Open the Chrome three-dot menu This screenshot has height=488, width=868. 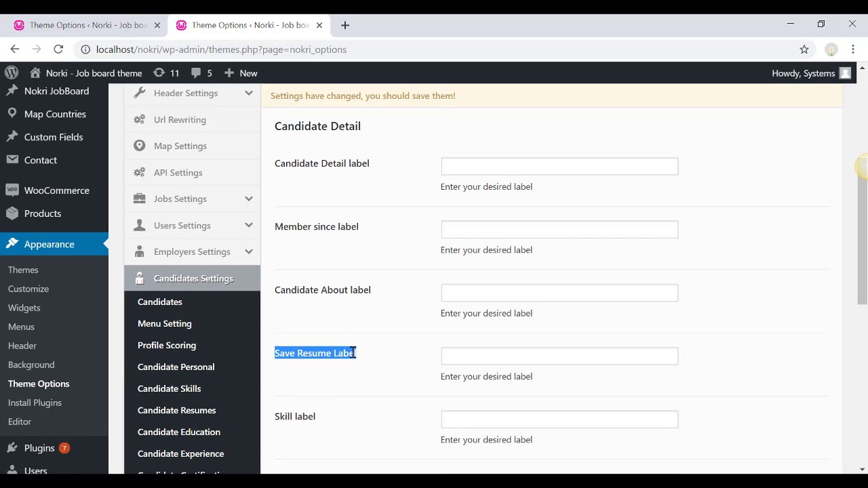pyautogui.click(x=853, y=49)
